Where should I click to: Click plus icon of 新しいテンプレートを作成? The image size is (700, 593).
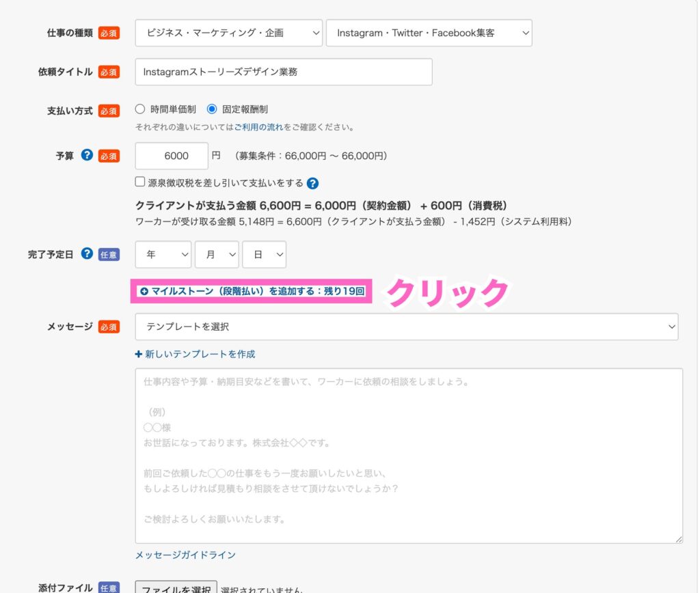pos(139,354)
